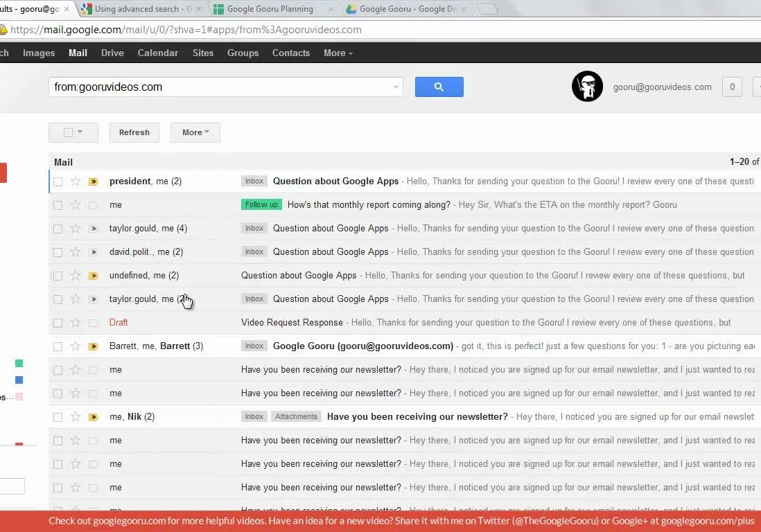Open Calendar in the Google bar
The height and width of the screenshot is (532, 761).
158,53
